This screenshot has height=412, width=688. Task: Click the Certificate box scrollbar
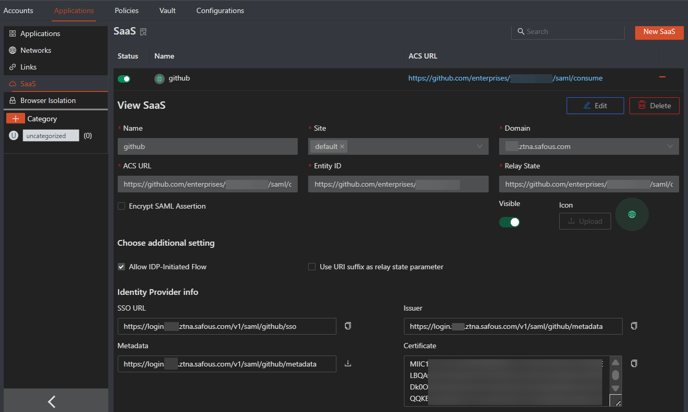[615, 376]
